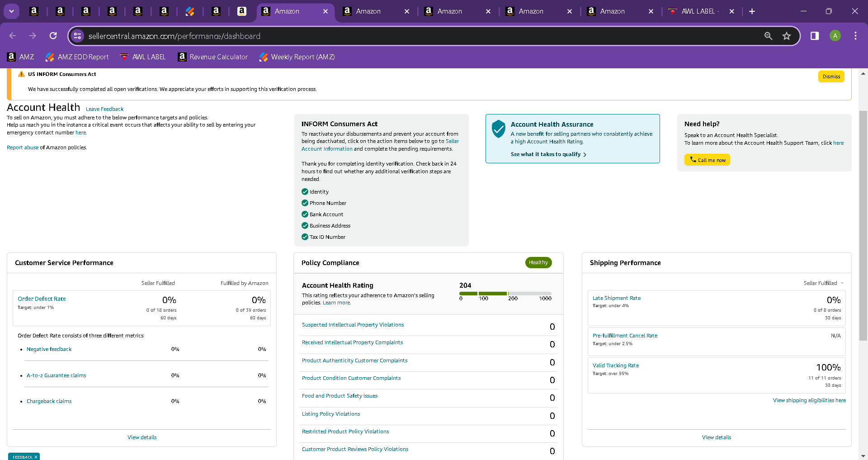Screen dimensions: 868x460
Task: Click the green check beside Identity
Action: tap(305, 192)
